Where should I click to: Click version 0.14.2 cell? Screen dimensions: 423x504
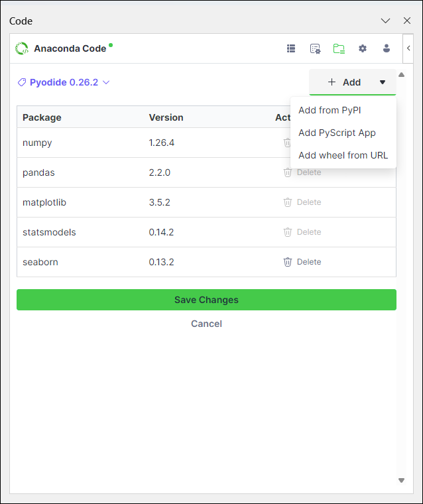pyautogui.click(x=161, y=232)
